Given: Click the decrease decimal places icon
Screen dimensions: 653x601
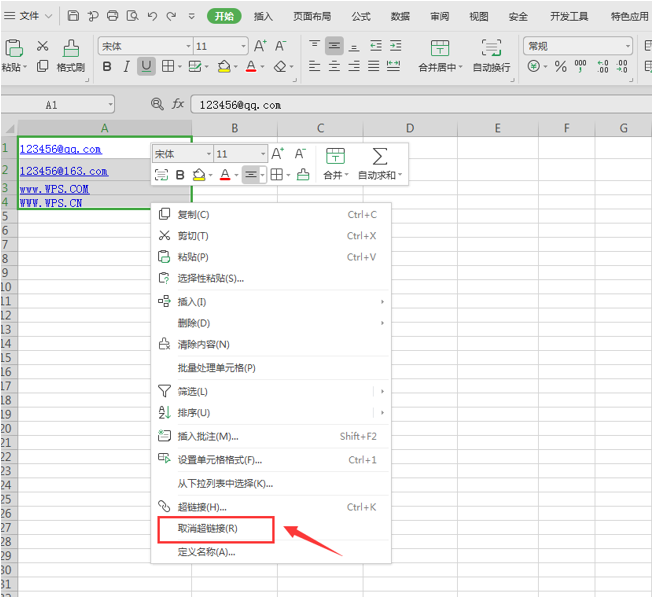Looking at the screenshot, I should point(622,67).
